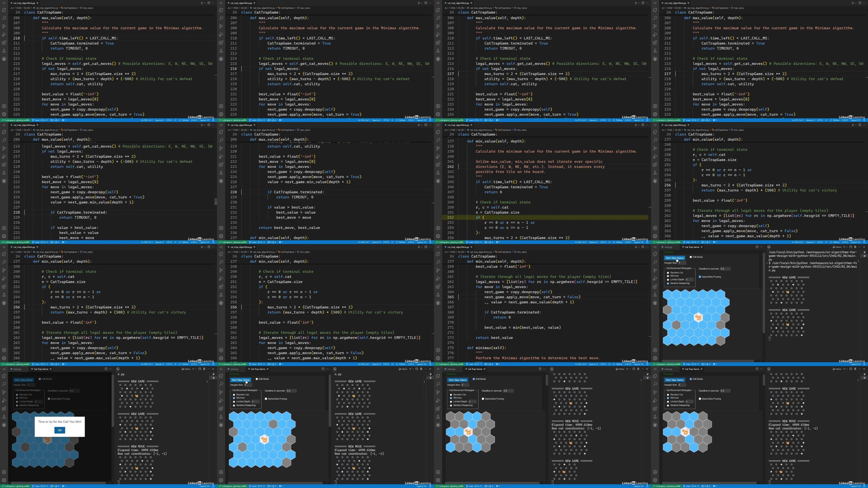This screenshot has height=488, width=868.
Task: Open GitHub icon in Iterative Deepening game window
Action: 655,303
